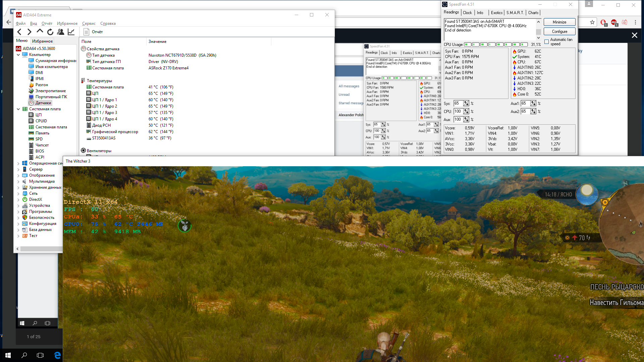The width and height of the screenshot is (644, 362).
Task: Click the AIDA64 back navigation arrow
Action: click(x=19, y=32)
